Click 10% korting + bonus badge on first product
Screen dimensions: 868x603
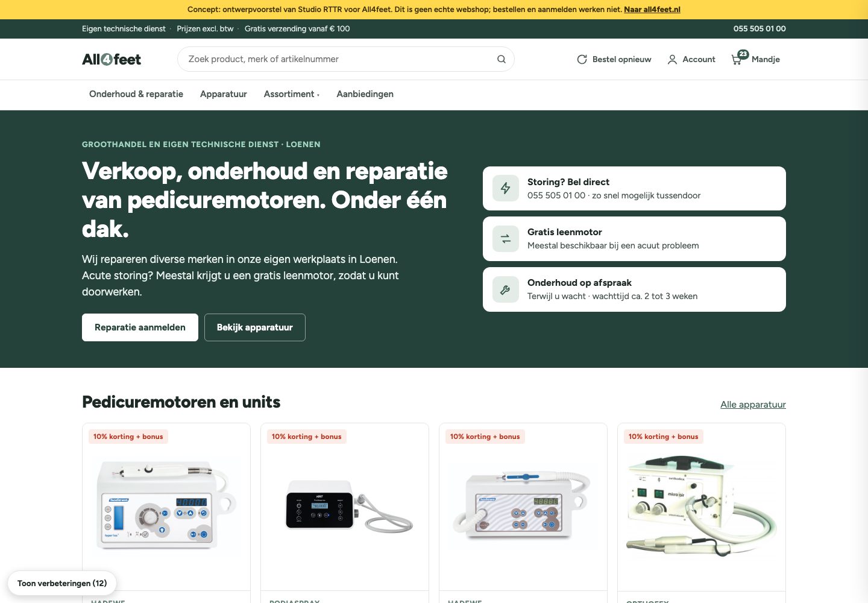[128, 437]
